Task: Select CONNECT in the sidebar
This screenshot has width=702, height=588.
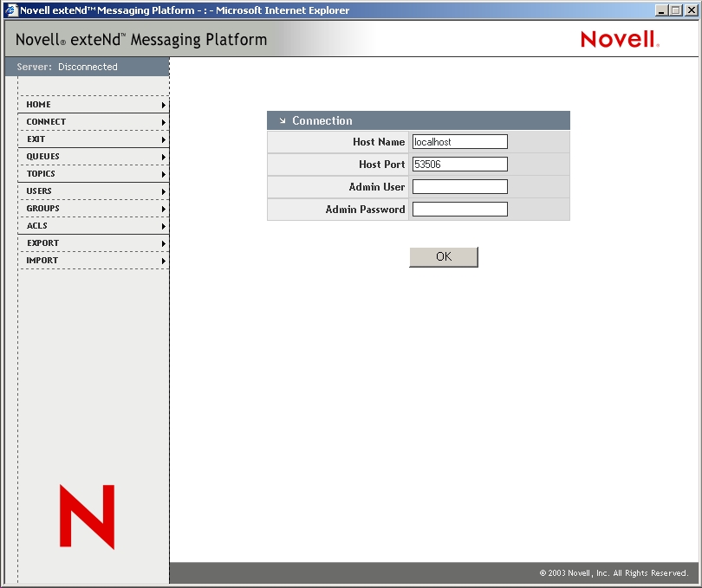Action: pyautogui.click(x=93, y=122)
